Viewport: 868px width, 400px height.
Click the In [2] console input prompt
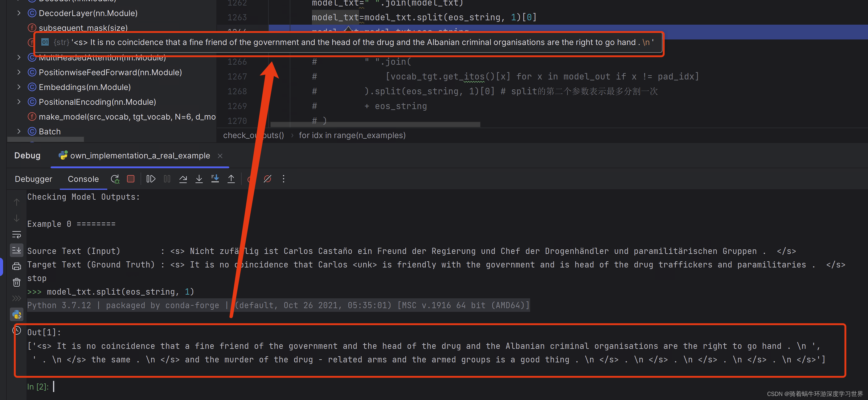pos(38,386)
